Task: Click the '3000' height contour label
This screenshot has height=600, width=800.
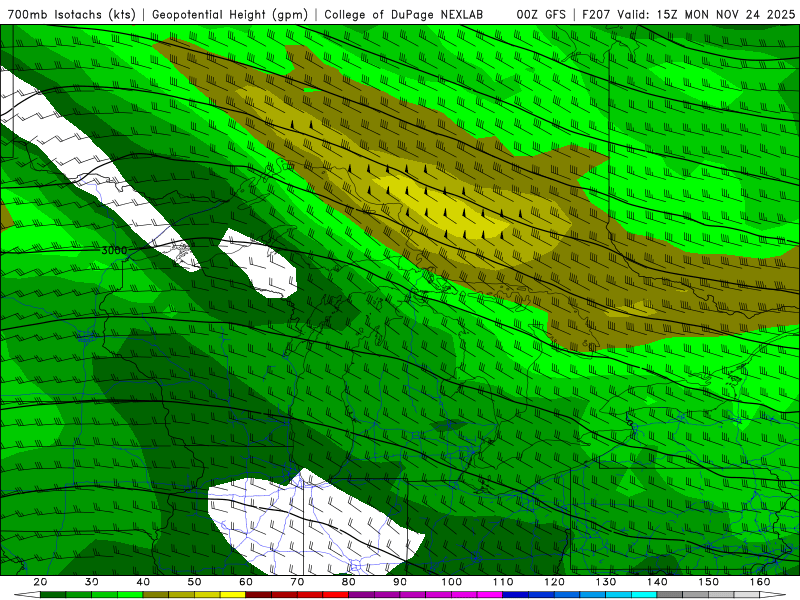Action: pos(114,251)
